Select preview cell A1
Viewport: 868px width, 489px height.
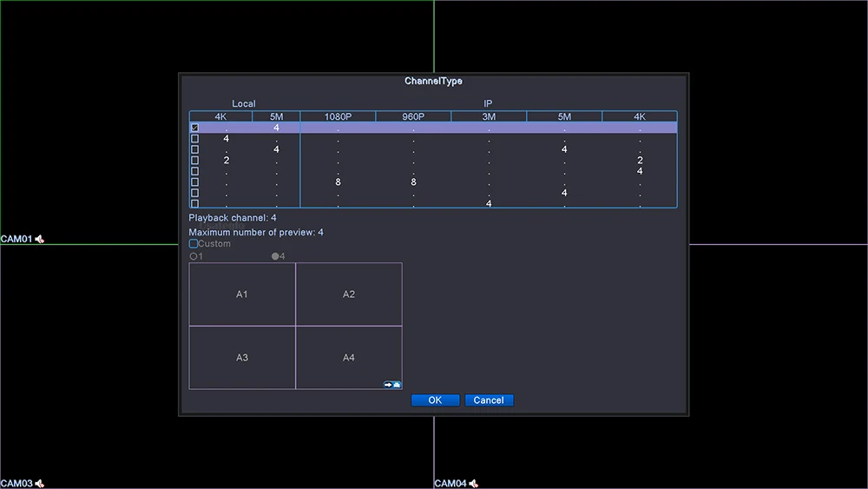(242, 294)
